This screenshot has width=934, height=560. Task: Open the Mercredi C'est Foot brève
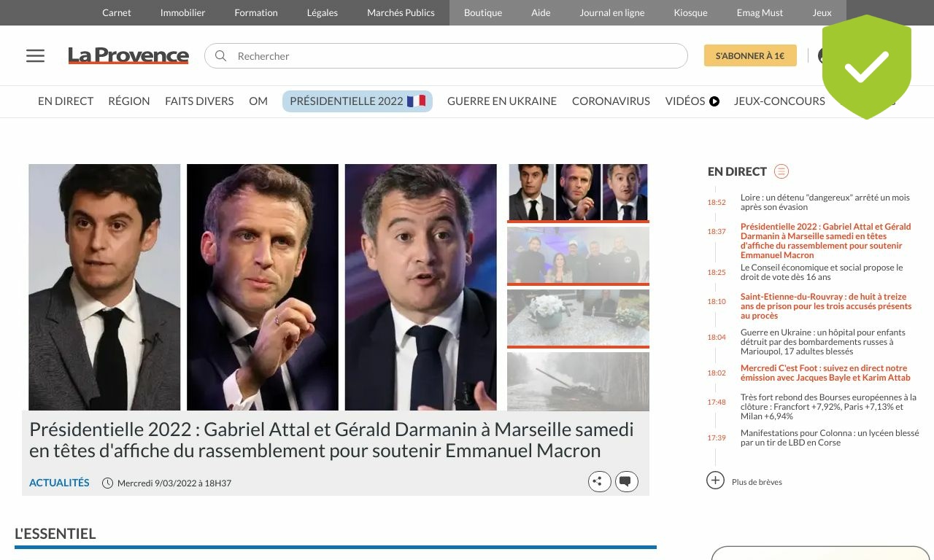tap(825, 373)
